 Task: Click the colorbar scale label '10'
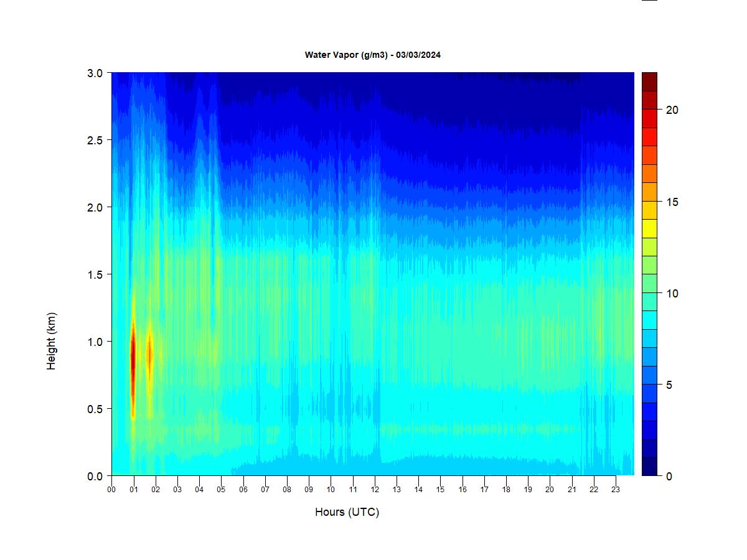tap(672, 293)
